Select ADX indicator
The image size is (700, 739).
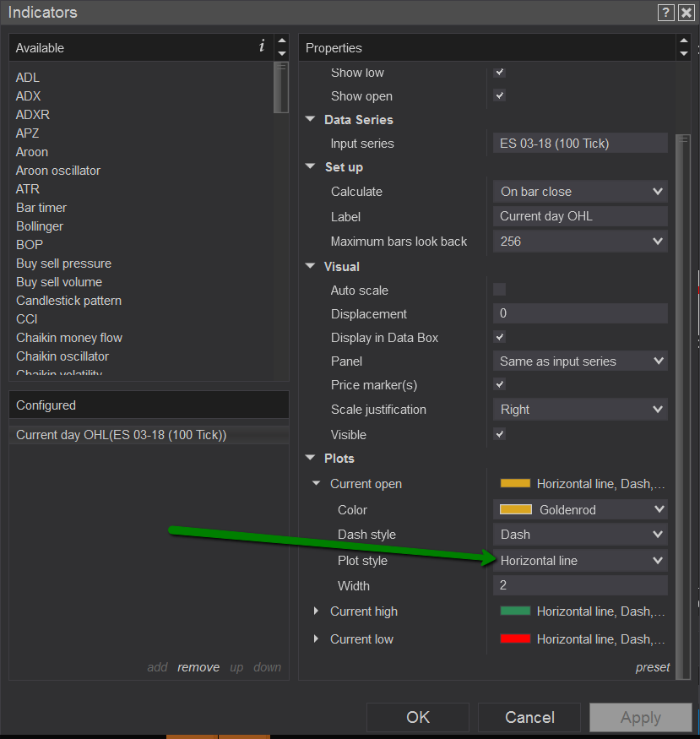(28, 96)
